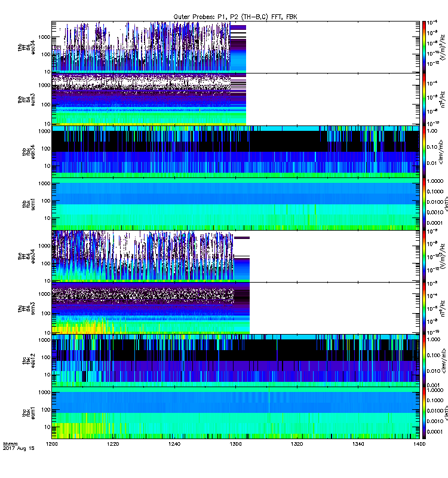Click the '1200' time axis label
This screenshot has height=478, width=448.
[52, 444]
